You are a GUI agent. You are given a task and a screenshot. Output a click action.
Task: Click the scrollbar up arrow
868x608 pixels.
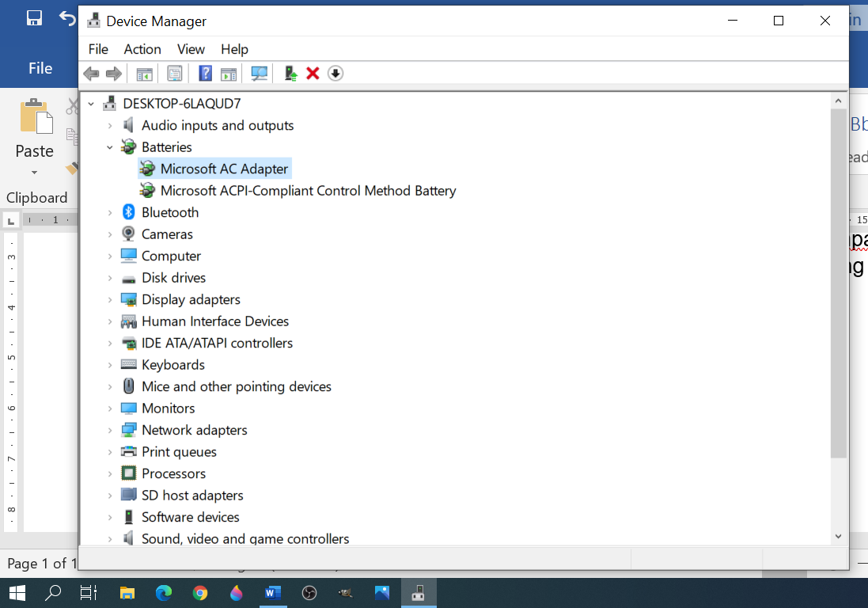[x=838, y=101]
